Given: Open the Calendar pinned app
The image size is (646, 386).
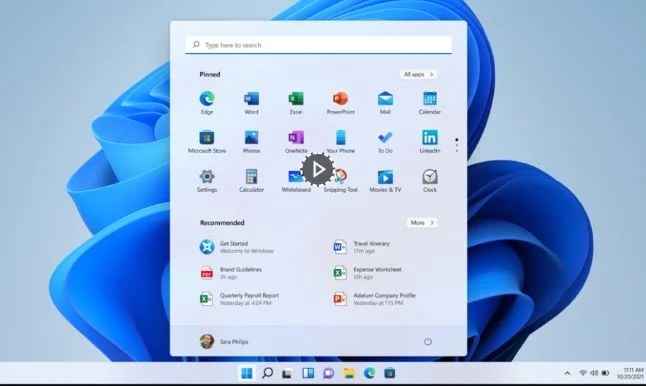Looking at the screenshot, I should [430, 103].
